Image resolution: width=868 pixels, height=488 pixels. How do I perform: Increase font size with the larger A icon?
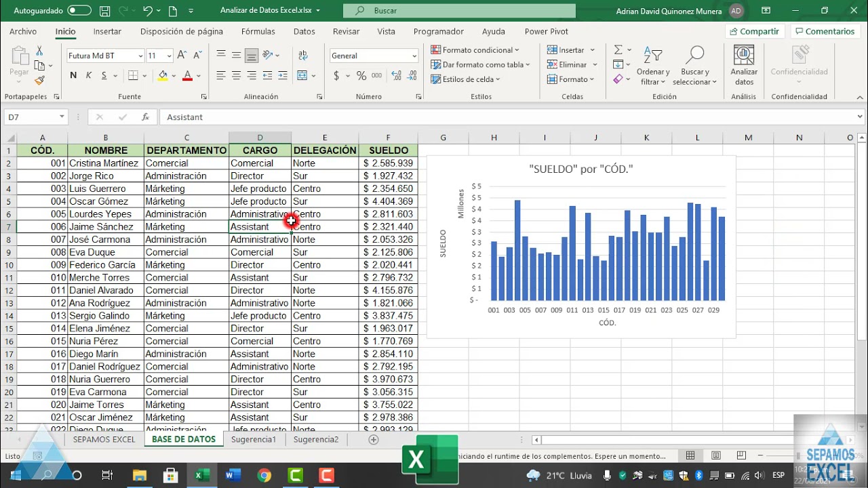pyautogui.click(x=182, y=56)
